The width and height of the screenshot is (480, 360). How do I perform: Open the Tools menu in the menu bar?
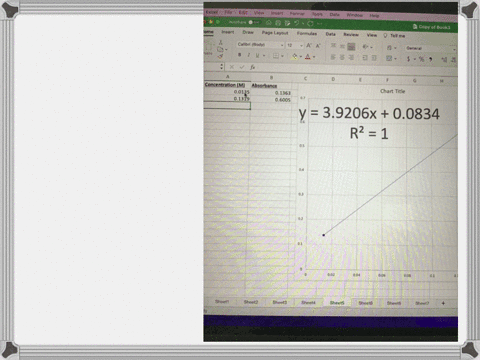(317, 14)
